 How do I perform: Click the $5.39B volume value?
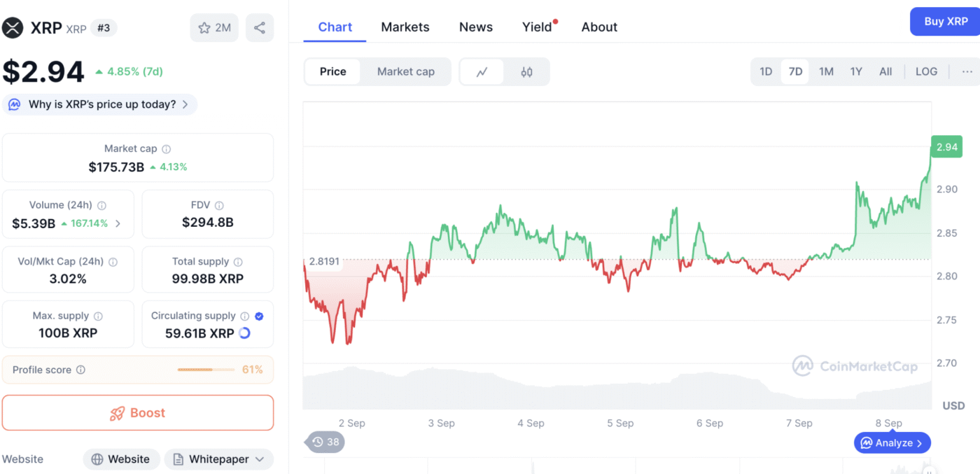click(x=34, y=224)
